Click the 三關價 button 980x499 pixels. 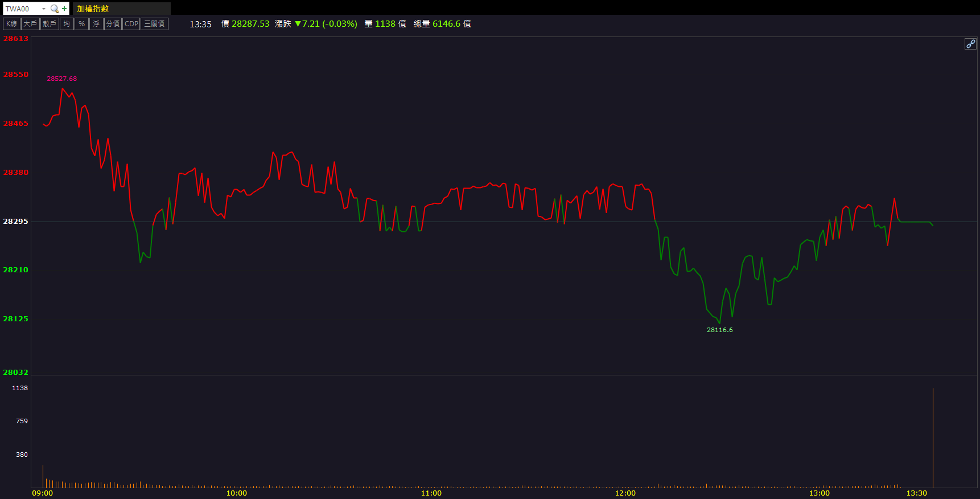[x=154, y=24]
